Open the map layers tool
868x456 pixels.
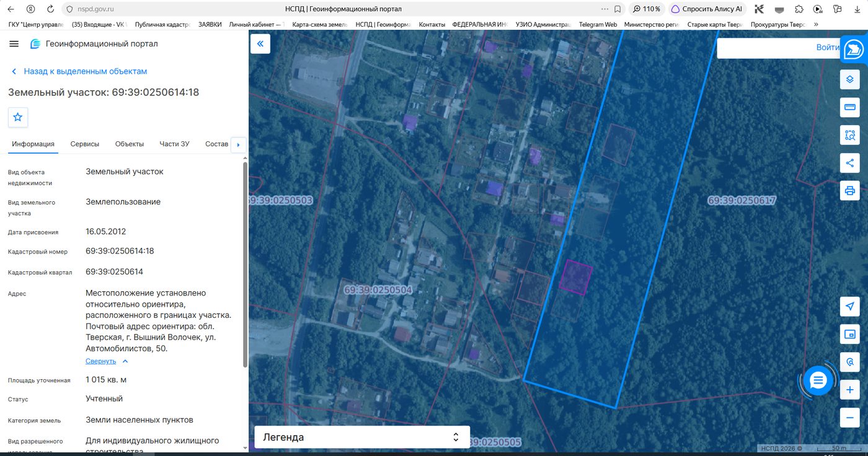[850, 79]
